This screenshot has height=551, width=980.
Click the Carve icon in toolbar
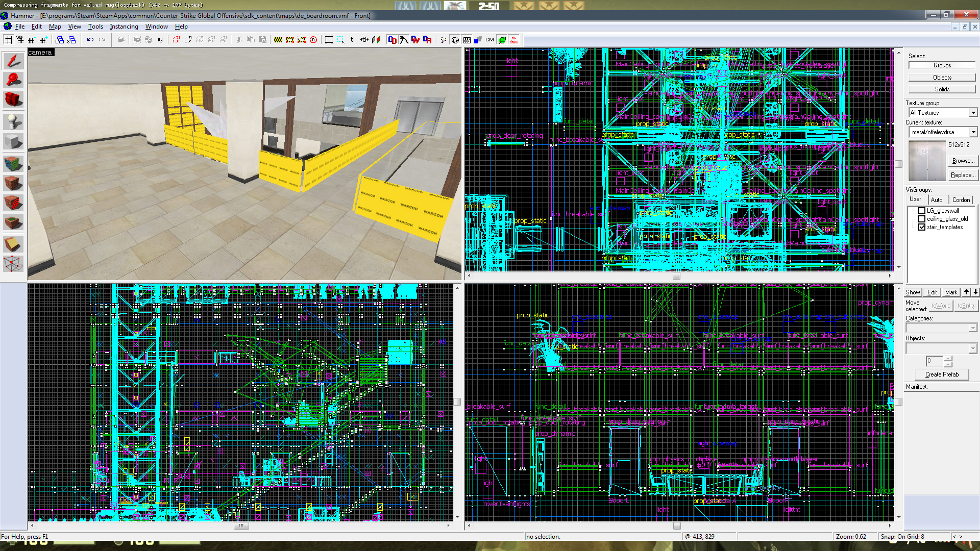pyautogui.click(x=121, y=40)
